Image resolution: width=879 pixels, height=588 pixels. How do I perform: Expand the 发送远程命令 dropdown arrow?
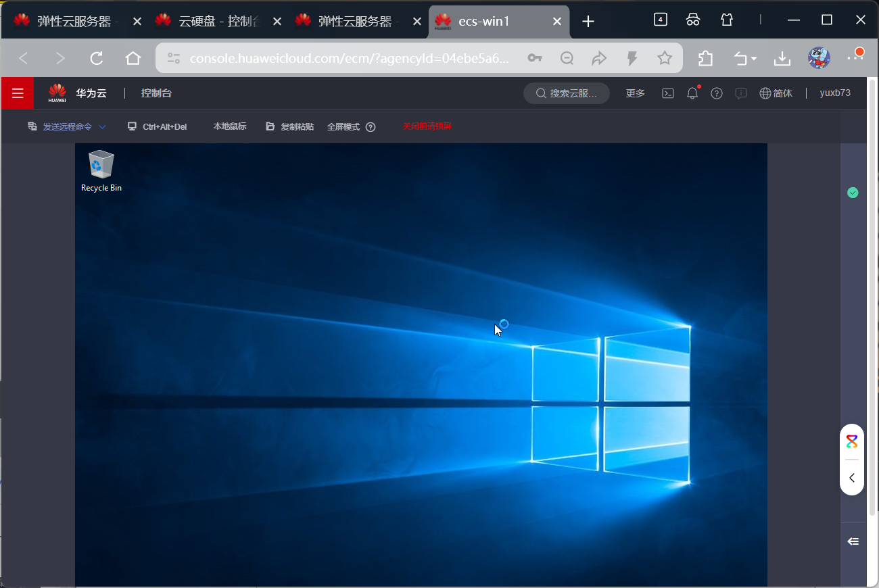click(x=102, y=126)
